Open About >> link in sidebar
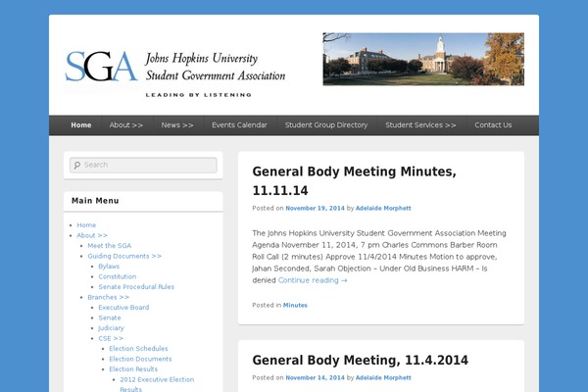Image resolution: width=588 pixels, height=392 pixels. click(92, 235)
